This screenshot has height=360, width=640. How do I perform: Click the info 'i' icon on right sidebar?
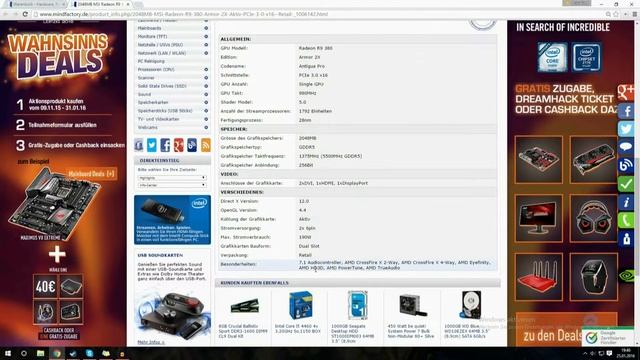click(x=626, y=202)
